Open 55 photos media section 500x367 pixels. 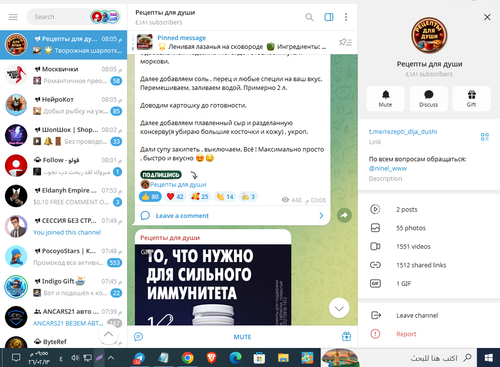coord(429,228)
